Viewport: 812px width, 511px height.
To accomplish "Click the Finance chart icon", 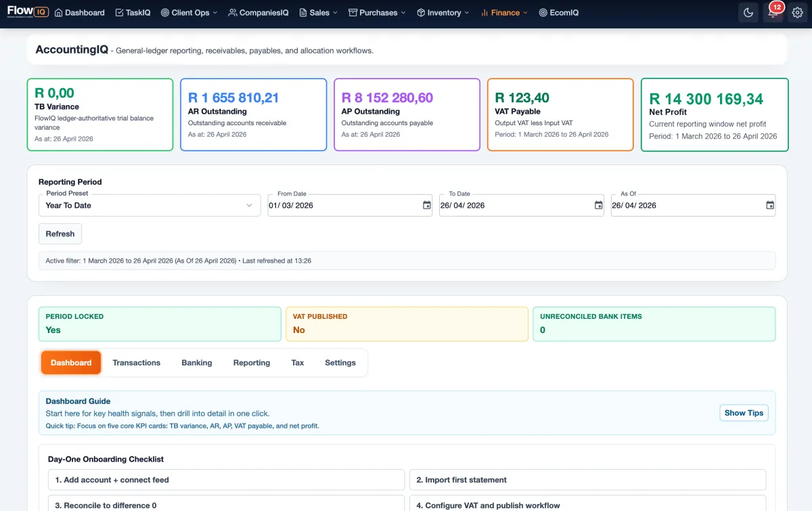I will coord(484,13).
